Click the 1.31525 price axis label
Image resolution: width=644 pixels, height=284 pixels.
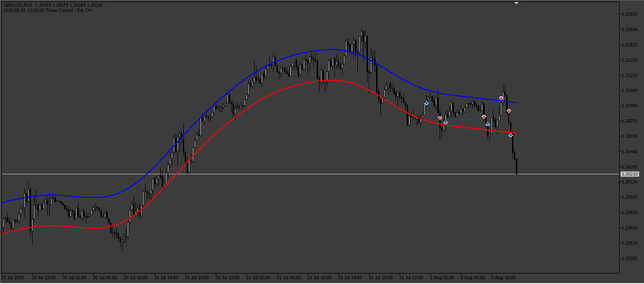(x=630, y=45)
